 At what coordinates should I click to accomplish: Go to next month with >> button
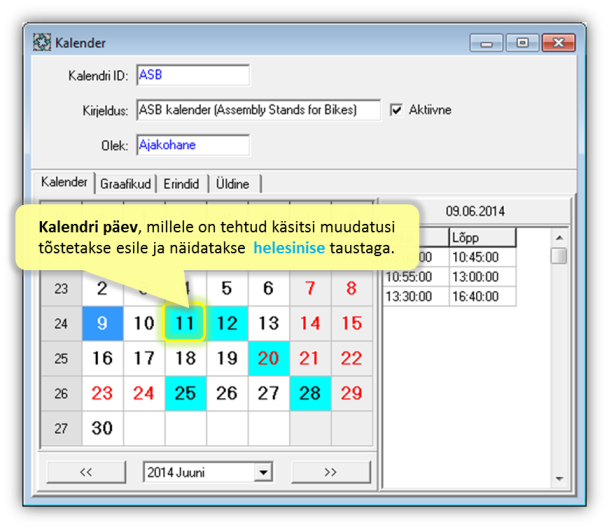coord(331,472)
